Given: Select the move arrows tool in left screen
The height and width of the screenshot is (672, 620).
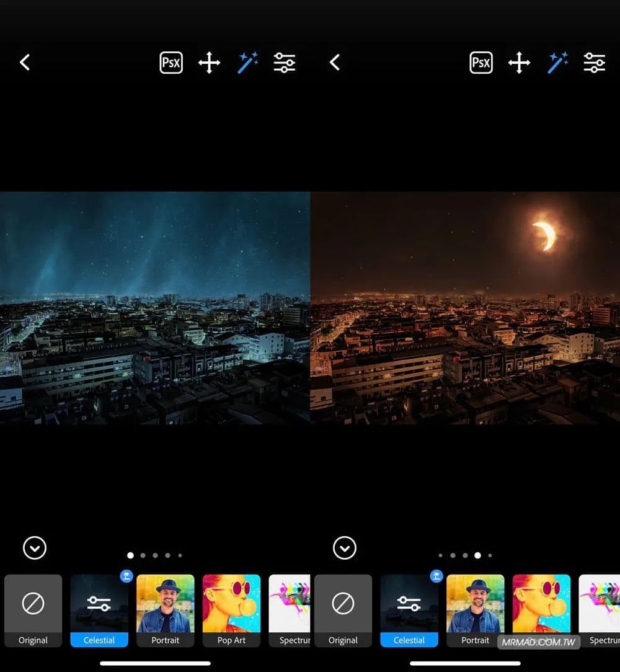Looking at the screenshot, I should [x=210, y=63].
